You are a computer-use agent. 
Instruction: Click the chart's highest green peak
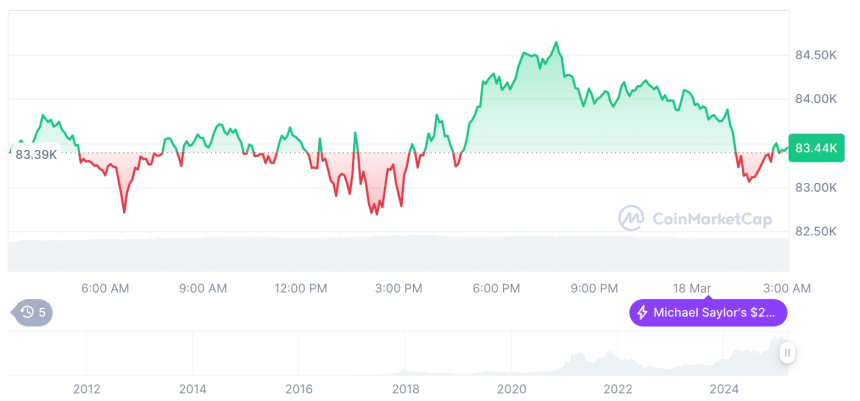[556, 42]
